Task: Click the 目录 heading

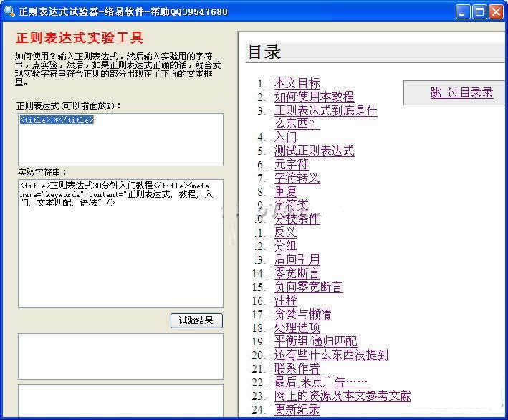Action: point(264,52)
